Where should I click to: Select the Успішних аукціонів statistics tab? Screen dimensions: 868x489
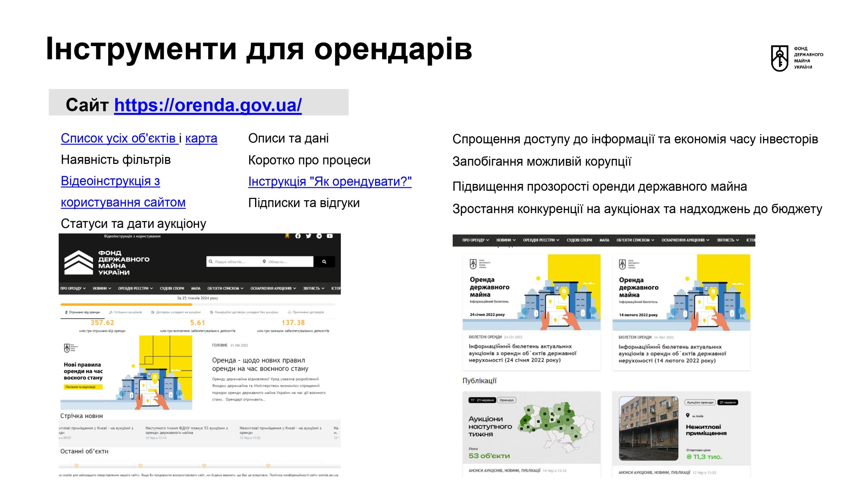click(125, 312)
